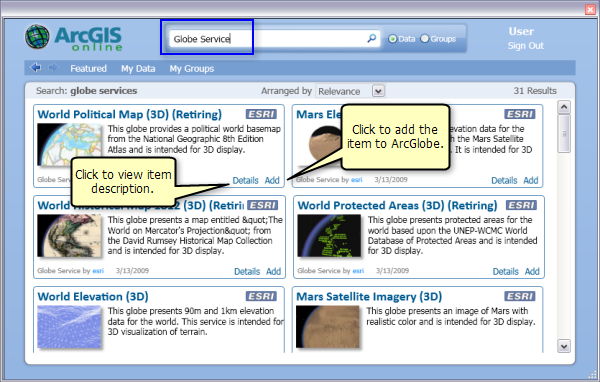Open the My Groups tab
The width and height of the screenshot is (600, 382).
click(x=192, y=69)
